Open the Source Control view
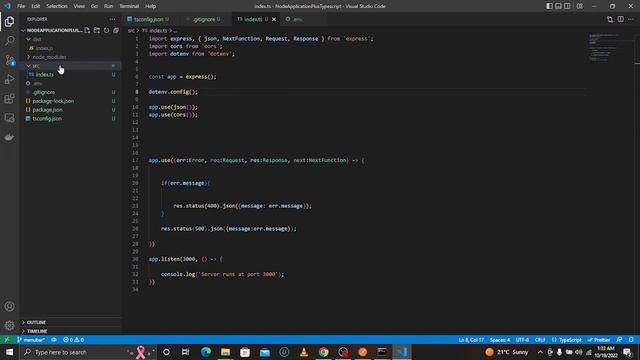The image size is (640, 360). [9, 60]
